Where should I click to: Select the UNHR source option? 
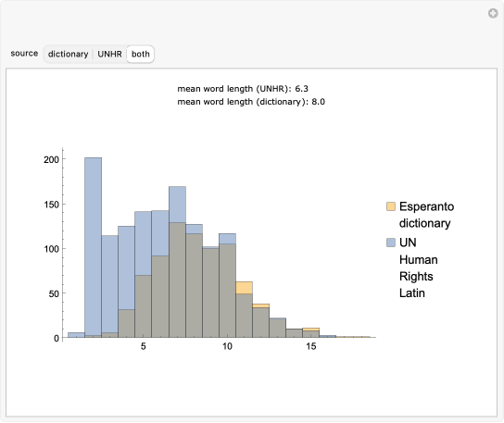109,54
